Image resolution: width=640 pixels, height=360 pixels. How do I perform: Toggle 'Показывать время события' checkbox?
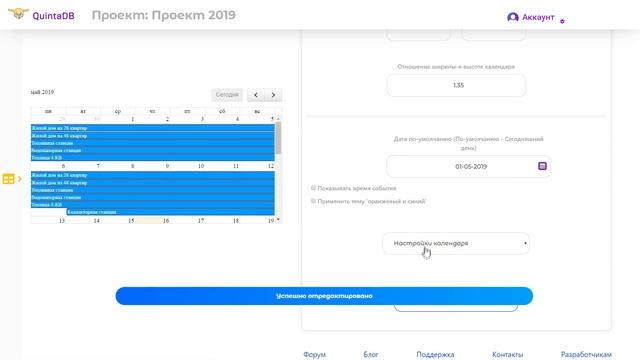tap(313, 188)
